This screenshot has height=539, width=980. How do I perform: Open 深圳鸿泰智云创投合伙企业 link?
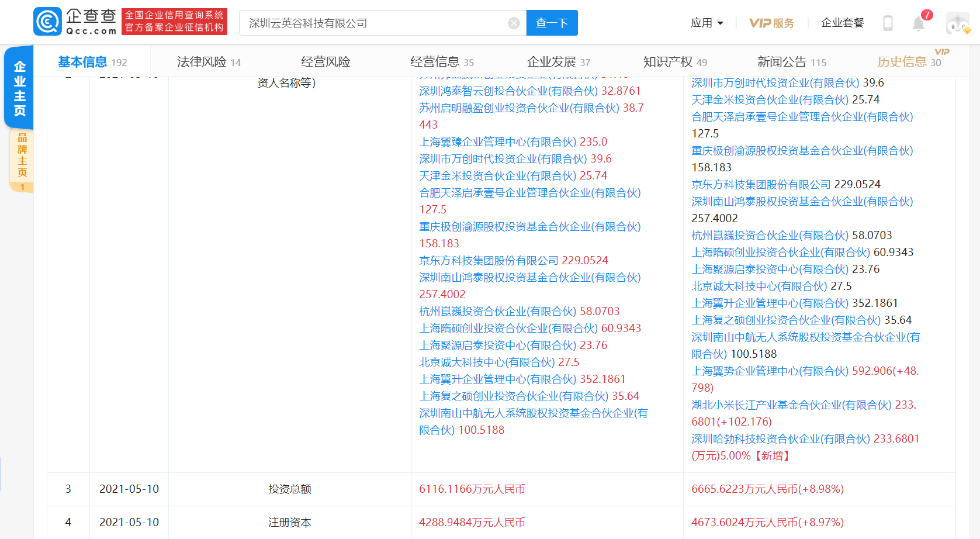508,91
